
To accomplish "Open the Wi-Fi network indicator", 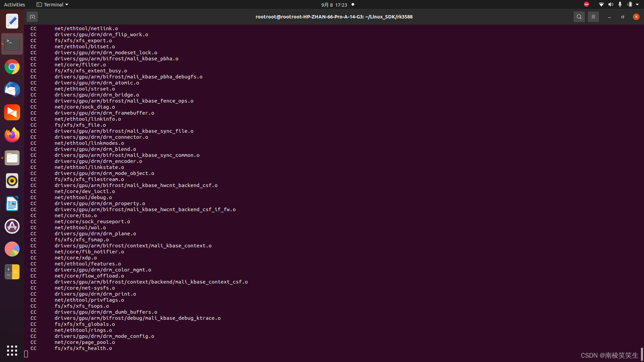I will tap(601, 5).
